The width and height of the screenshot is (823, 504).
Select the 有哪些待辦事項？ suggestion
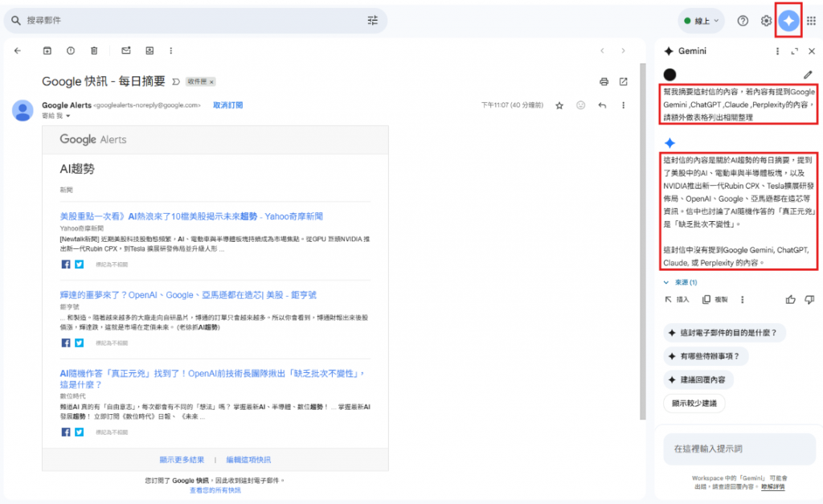[x=705, y=356]
